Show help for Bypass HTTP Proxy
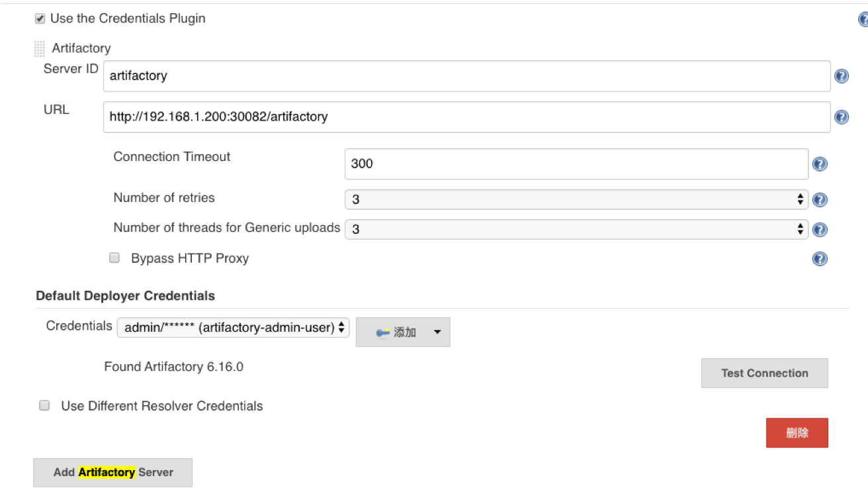The image size is (868, 492). (820, 259)
